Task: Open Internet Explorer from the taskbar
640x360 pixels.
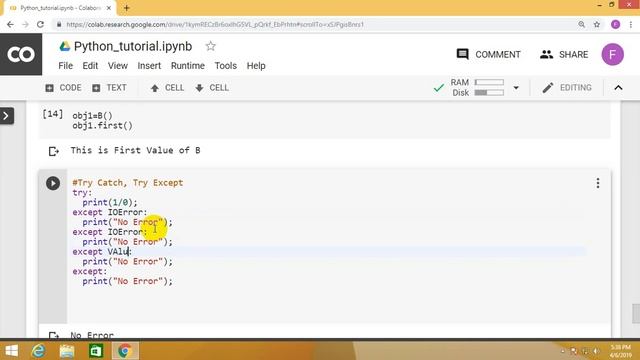Action: pyautogui.click(x=38, y=351)
